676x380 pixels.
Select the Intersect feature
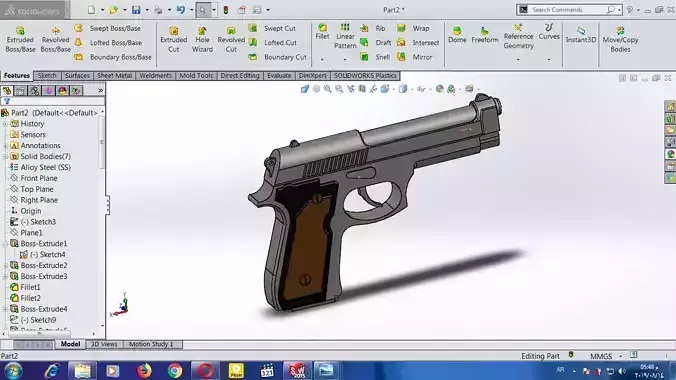pos(418,42)
